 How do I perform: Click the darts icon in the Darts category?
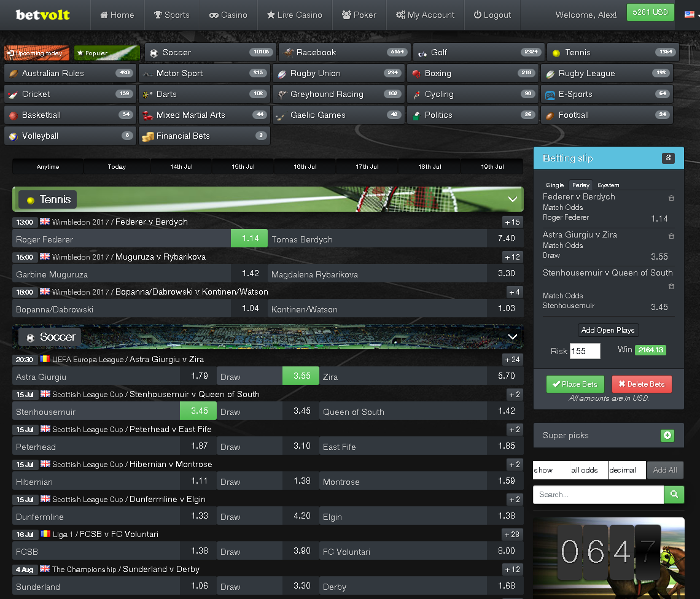(x=147, y=95)
